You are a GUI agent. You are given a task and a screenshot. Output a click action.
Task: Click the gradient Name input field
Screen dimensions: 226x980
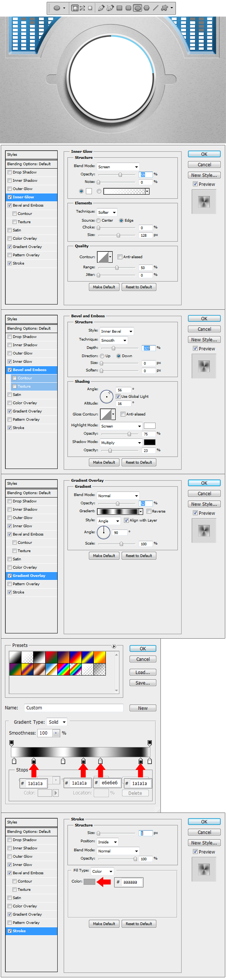(74, 708)
